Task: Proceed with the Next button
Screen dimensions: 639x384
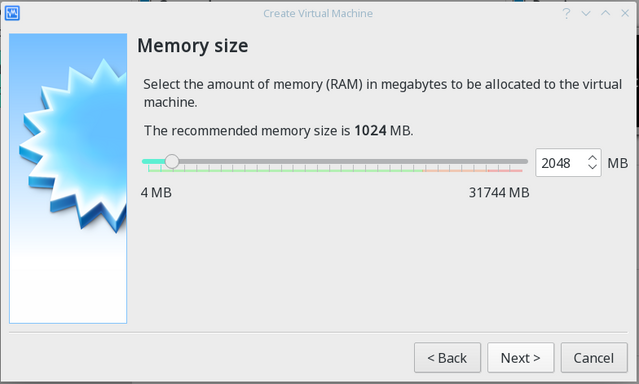Action: (x=520, y=358)
